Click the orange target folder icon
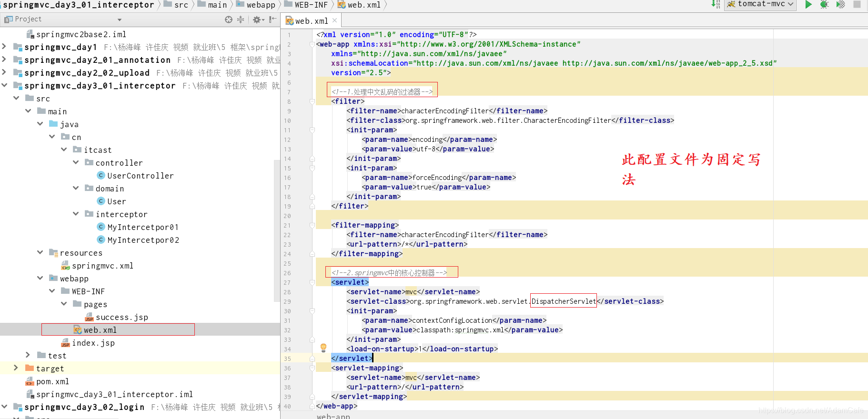This screenshot has height=419, width=868. (x=30, y=368)
